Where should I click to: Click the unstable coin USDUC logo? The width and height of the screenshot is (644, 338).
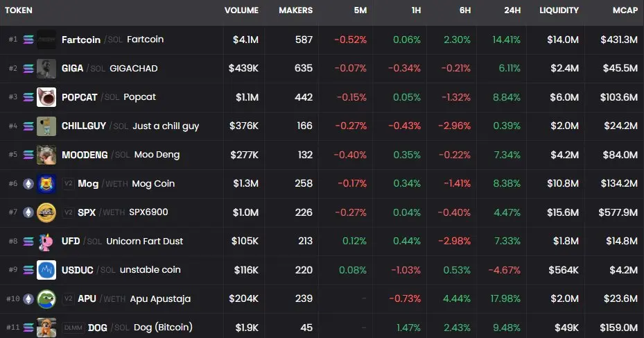click(x=46, y=269)
